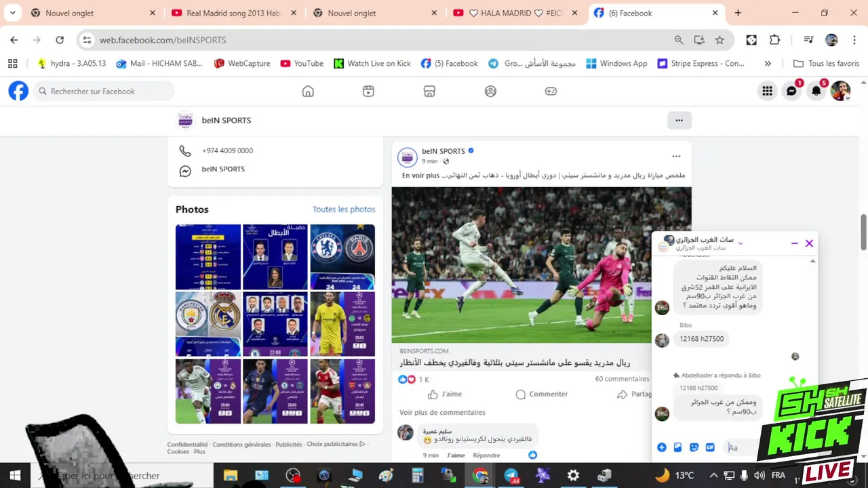This screenshot has width=868, height=488.
Task: Open the 60 commentaires count
Action: coord(622,379)
